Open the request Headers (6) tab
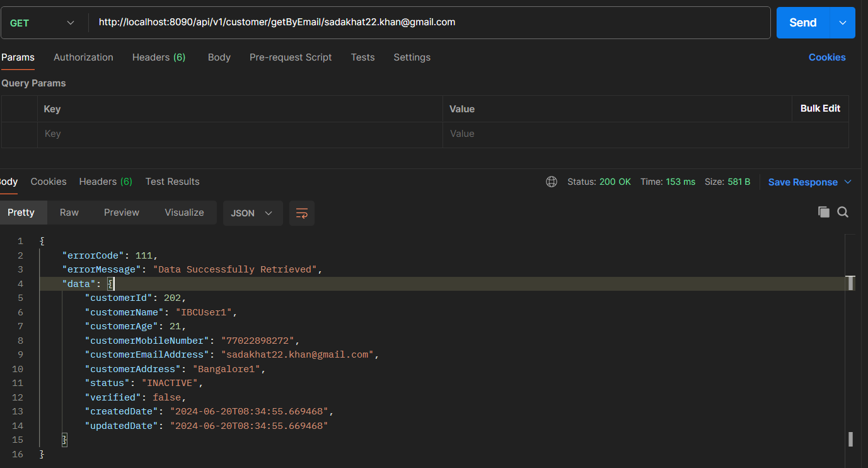Image resolution: width=868 pixels, height=468 pixels. (159, 57)
